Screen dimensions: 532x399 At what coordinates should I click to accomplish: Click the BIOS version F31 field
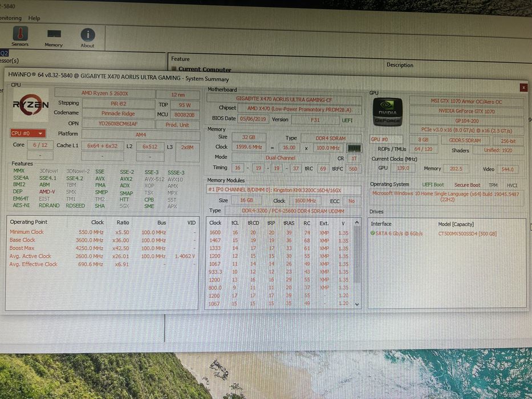point(315,120)
